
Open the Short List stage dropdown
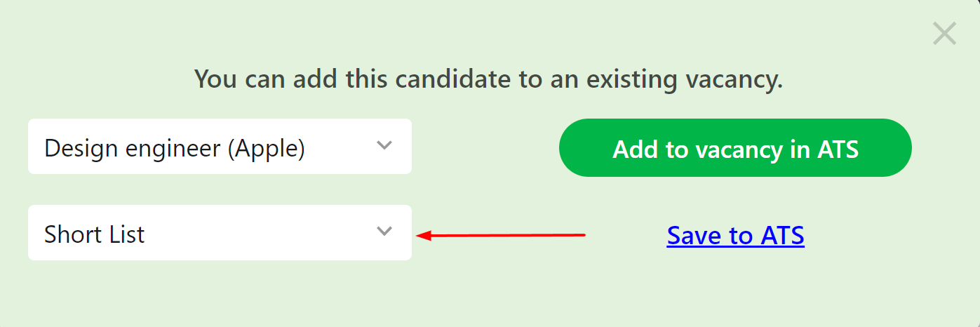[x=220, y=233]
